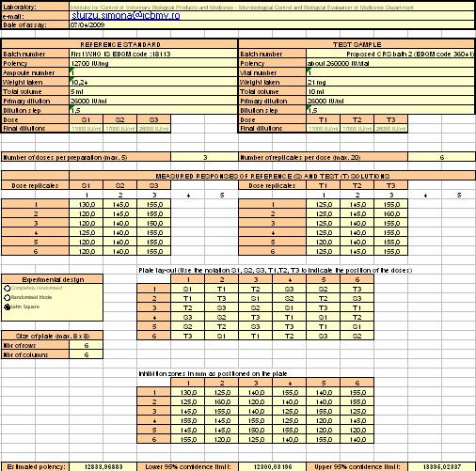Click the reference standard batch number value
The height and width of the screenshot is (471, 476).
pyautogui.click(x=153, y=54)
